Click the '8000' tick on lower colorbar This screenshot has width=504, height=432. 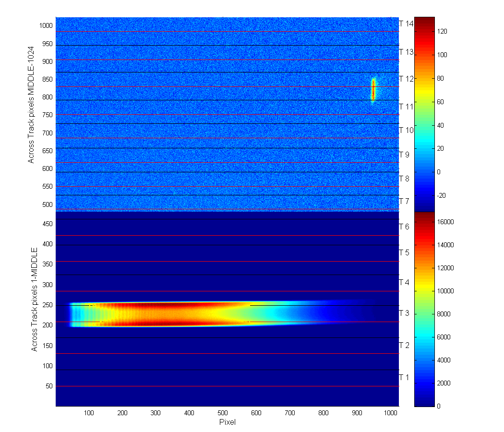pos(444,314)
